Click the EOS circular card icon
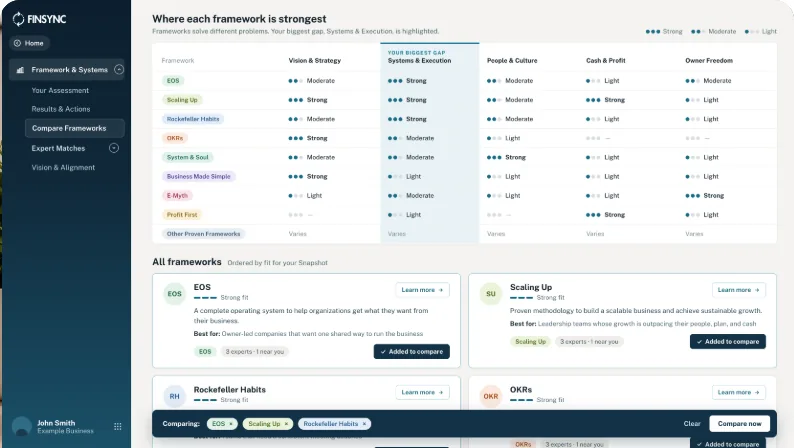 [x=175, y=294]
